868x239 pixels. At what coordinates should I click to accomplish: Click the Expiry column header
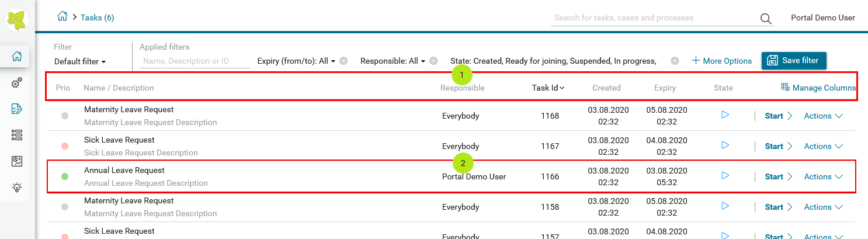665,88
